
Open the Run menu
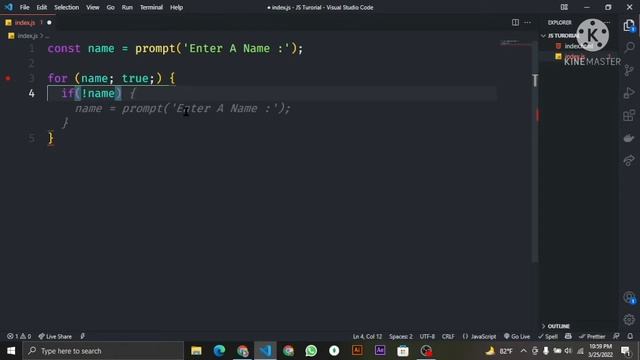[x=127, y=7]
